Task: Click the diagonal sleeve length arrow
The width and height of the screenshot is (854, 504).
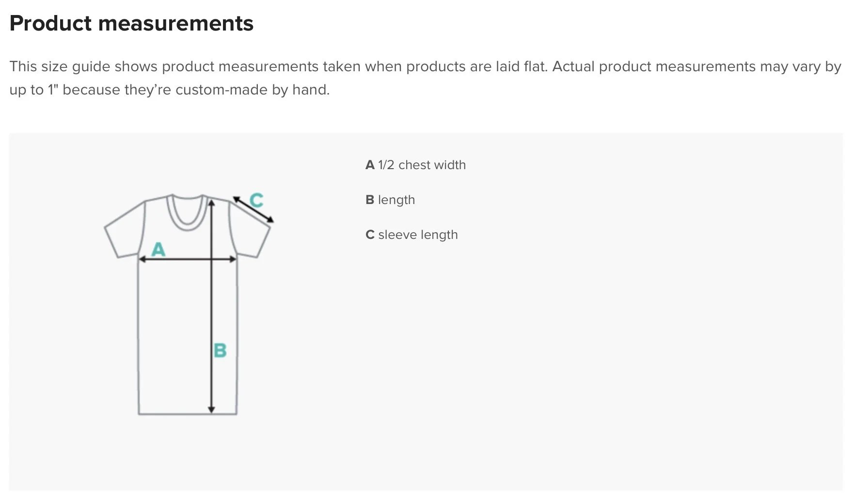Action: coord(253,209)
